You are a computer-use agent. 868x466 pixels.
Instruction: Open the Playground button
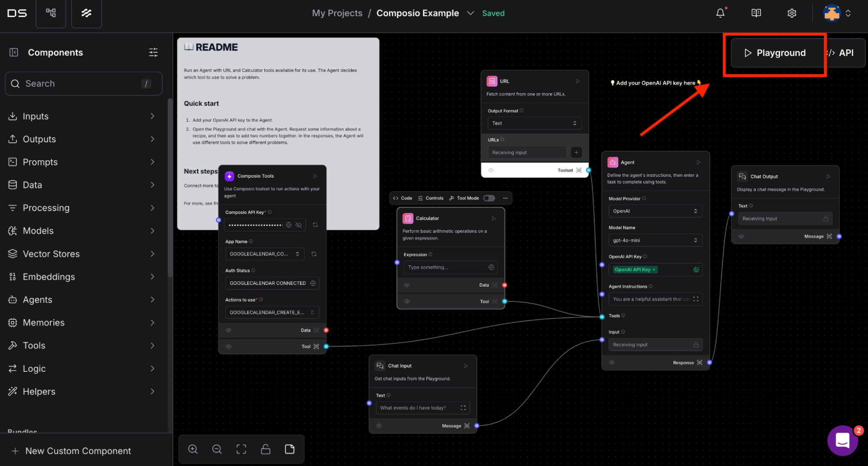click(775, 53)
